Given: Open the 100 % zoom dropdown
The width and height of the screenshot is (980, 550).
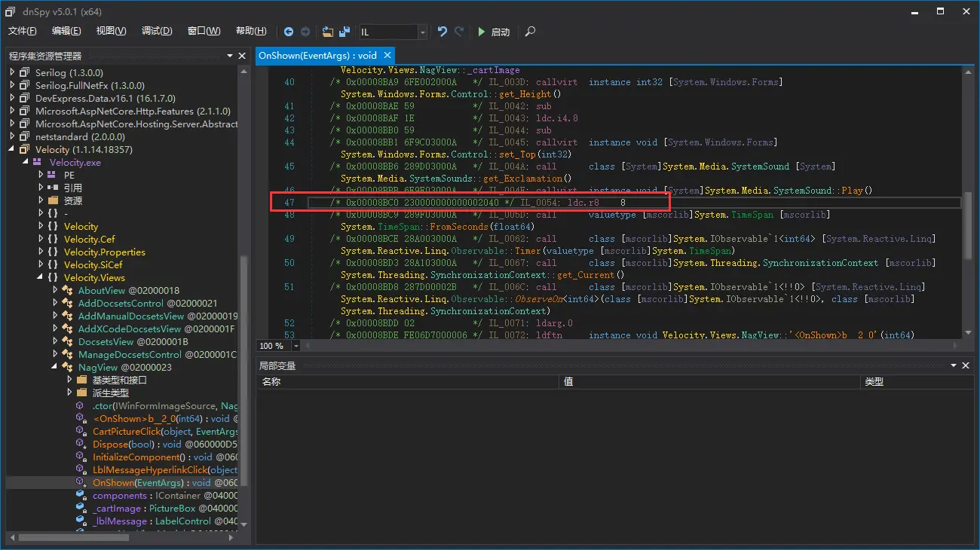Looking at the screenshot, I should (x=296, y=346).
